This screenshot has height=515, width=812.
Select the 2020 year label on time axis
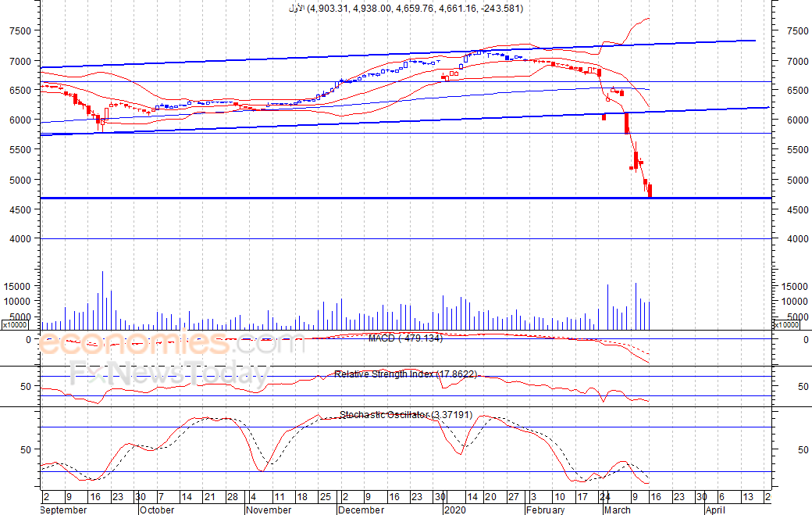pyautogui.click(x=455, y=510)
